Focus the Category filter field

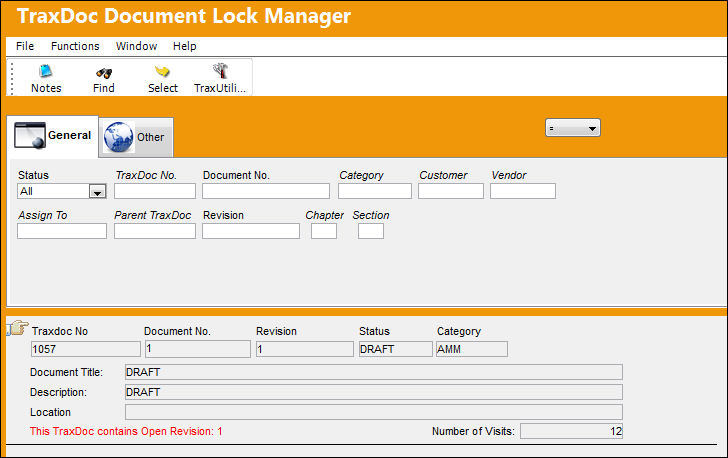pos(375,191)
